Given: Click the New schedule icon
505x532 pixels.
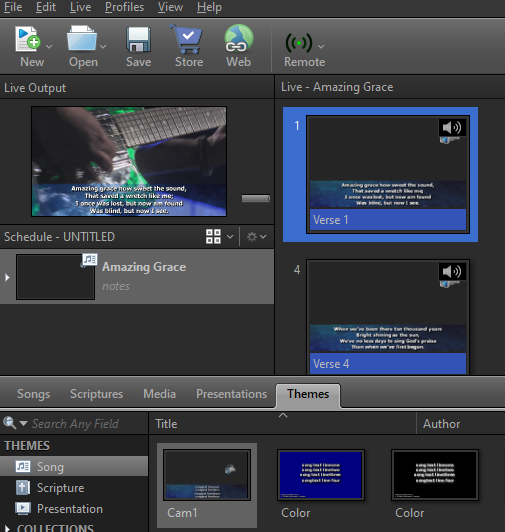Looking at the screenshot, I should [x=27, y=39].
